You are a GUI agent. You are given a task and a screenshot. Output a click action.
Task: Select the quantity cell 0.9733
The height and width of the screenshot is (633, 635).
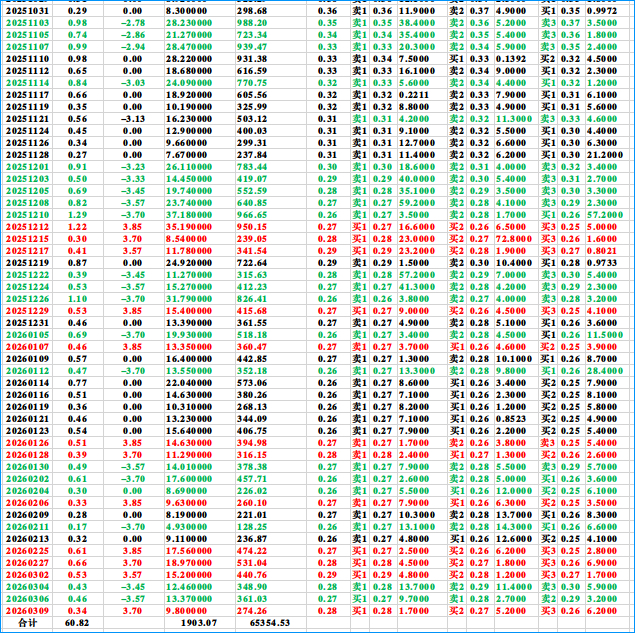point(602,263)
